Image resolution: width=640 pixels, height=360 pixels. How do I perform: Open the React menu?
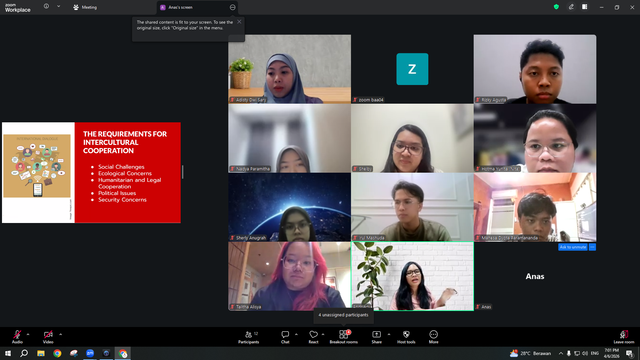click(313, 337)
